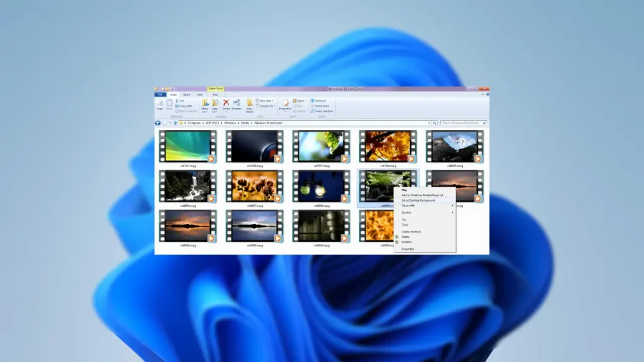Select the orange autumn leaves video thumbnail
Viewport: 644px width, 362px height.
pos(387,146)
